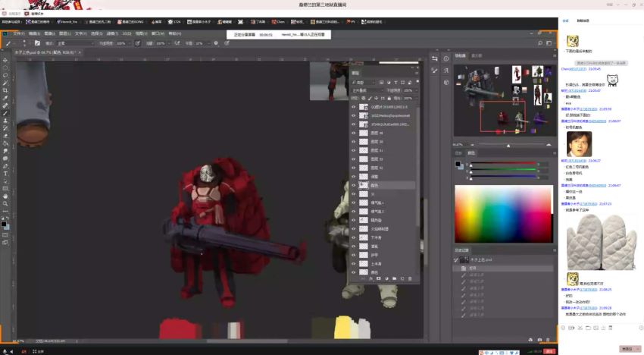Switch to the 导航器 navigator tab
This screenshot has height=355, width=644.
pos(460,55)
